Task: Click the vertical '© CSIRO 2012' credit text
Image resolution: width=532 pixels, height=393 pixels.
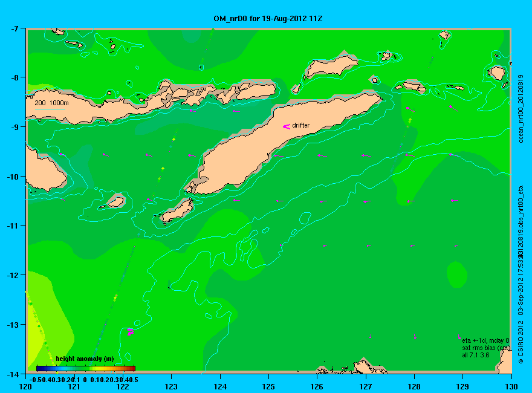Action: (521, 343)
